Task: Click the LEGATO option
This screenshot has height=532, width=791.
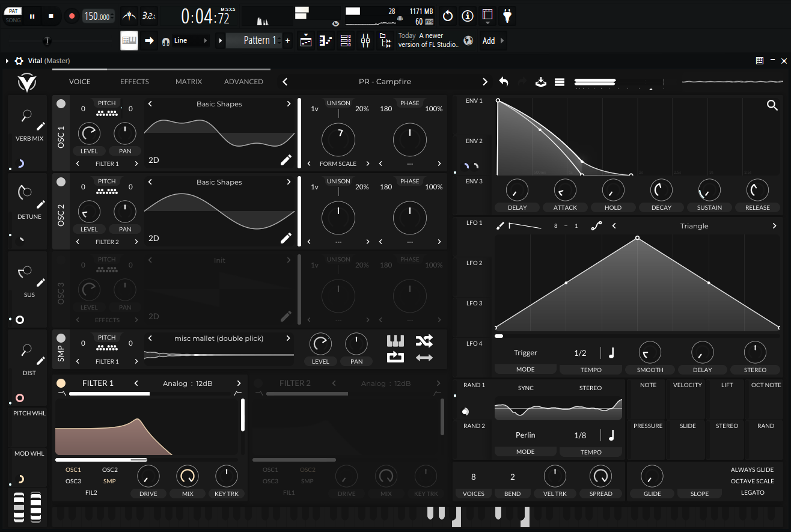Action: [753, 493]
